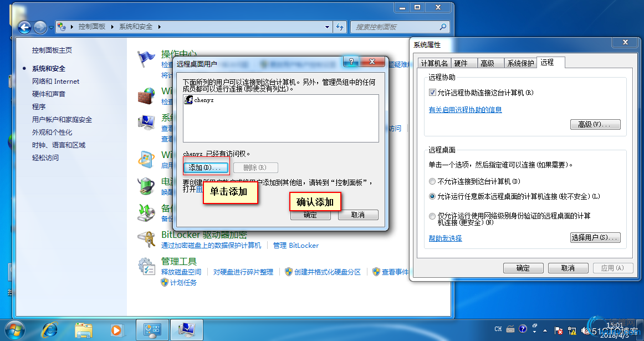Open 时钟、语言和区域 category
Screen dimensions: 644x341
pyautogui.click(x=59, y=145)
